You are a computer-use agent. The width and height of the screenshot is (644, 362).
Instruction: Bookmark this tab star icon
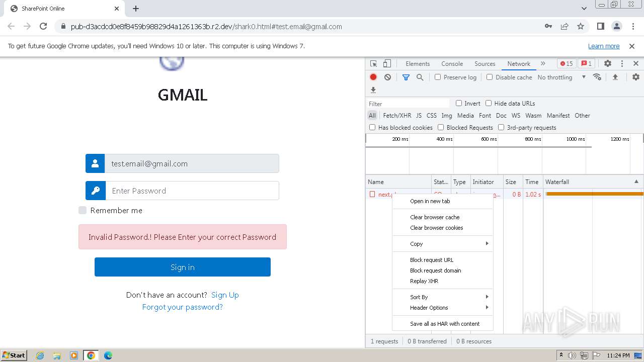581,26
